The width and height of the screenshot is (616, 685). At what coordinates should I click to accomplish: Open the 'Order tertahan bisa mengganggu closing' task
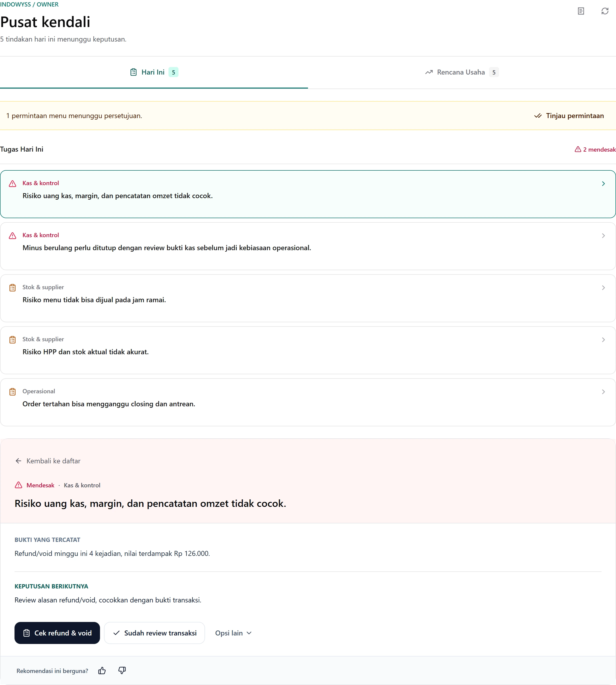(x=308, y=402)
